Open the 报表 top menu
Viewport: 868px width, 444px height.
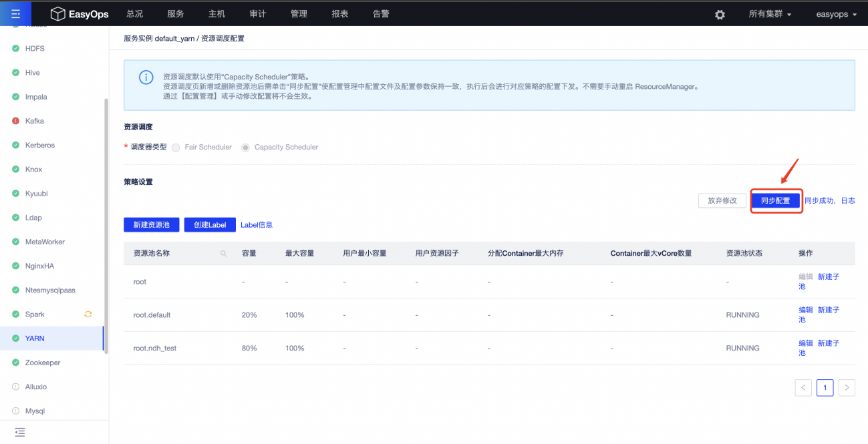pyautogui.click(x=339, y=14)
